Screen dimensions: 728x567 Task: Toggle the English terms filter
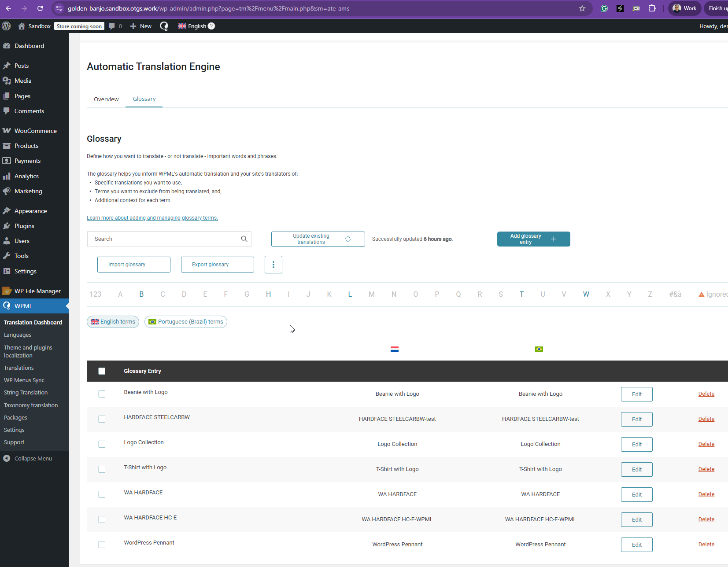tap(113, 322)
